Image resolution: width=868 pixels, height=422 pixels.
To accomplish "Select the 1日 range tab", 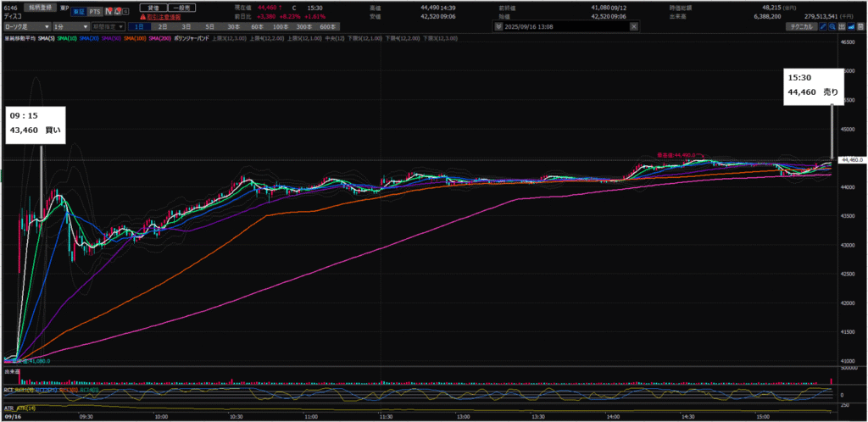I will point(140,26).
